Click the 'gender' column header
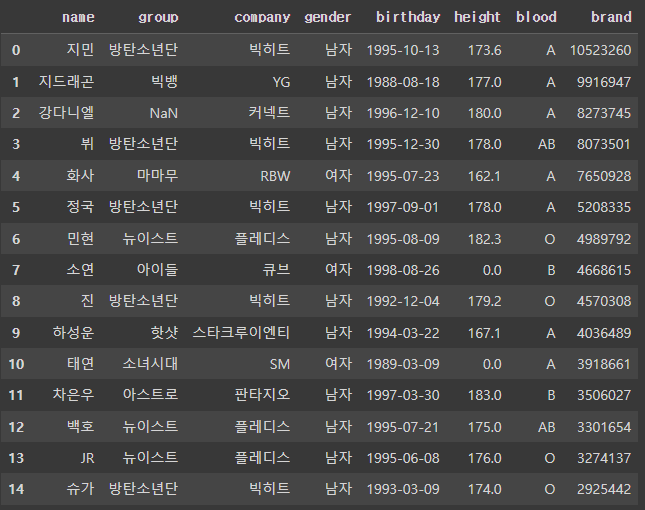 pos(328,17)
